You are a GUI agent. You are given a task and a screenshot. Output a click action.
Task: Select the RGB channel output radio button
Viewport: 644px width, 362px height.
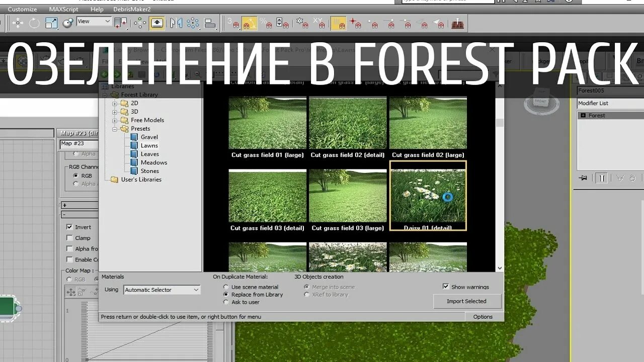76,176
